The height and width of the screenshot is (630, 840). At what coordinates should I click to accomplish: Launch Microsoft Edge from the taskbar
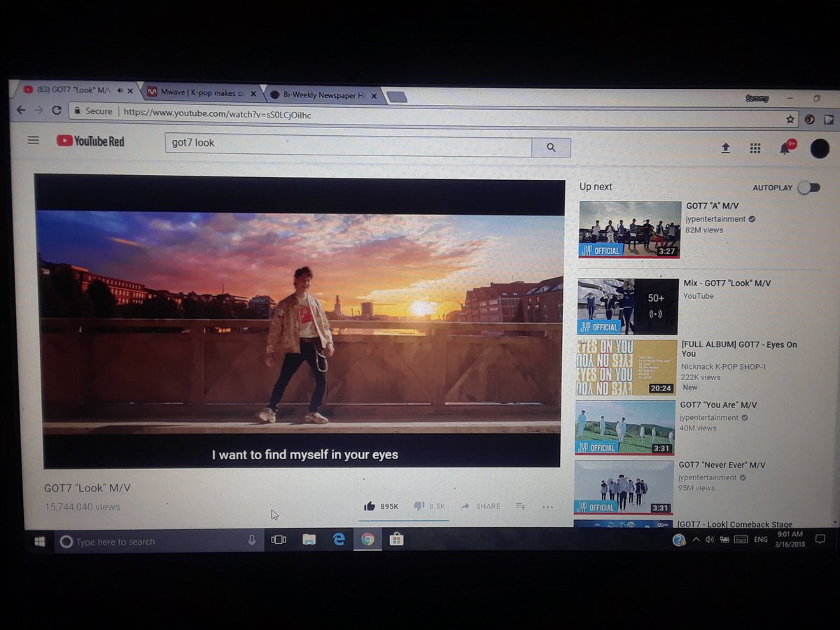(339, 539)
